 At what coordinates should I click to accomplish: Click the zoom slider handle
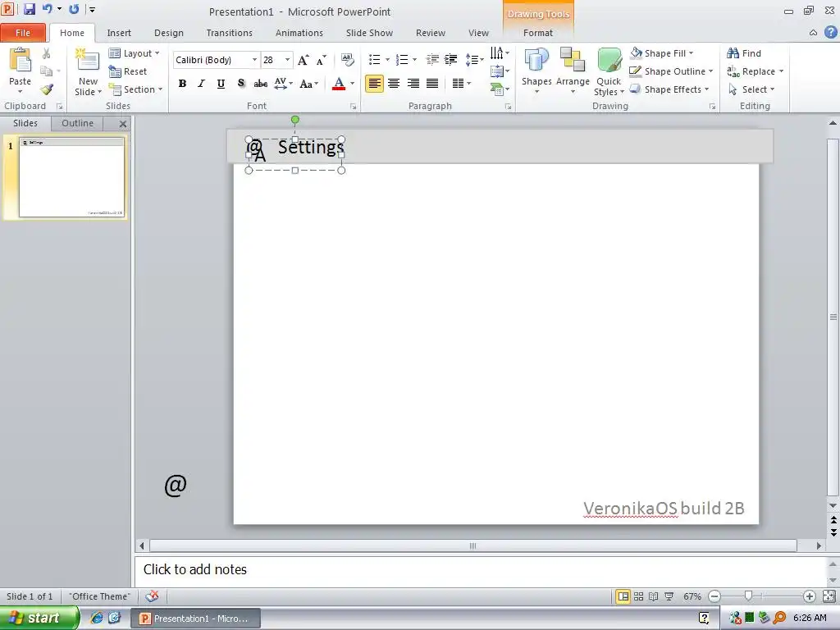coord(748,596)
